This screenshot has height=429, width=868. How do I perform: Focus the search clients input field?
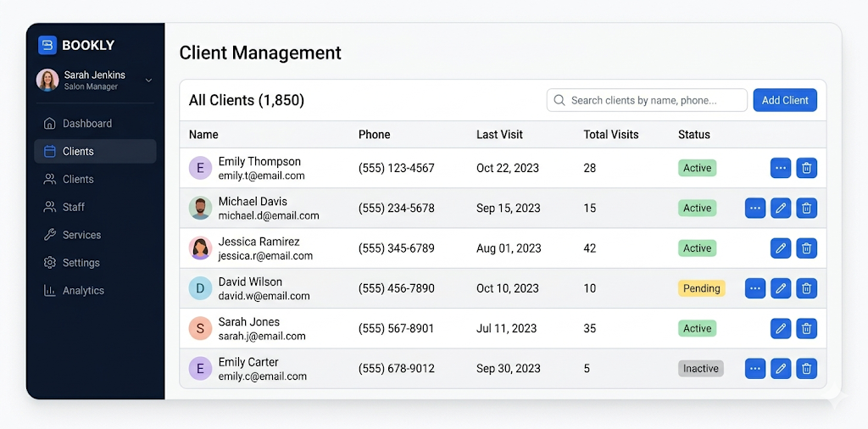pyautogui.click(x=647, y=100)
